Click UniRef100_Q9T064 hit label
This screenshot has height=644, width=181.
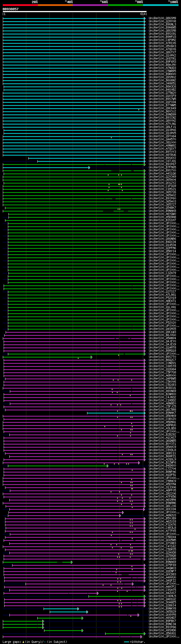point(162,136)
